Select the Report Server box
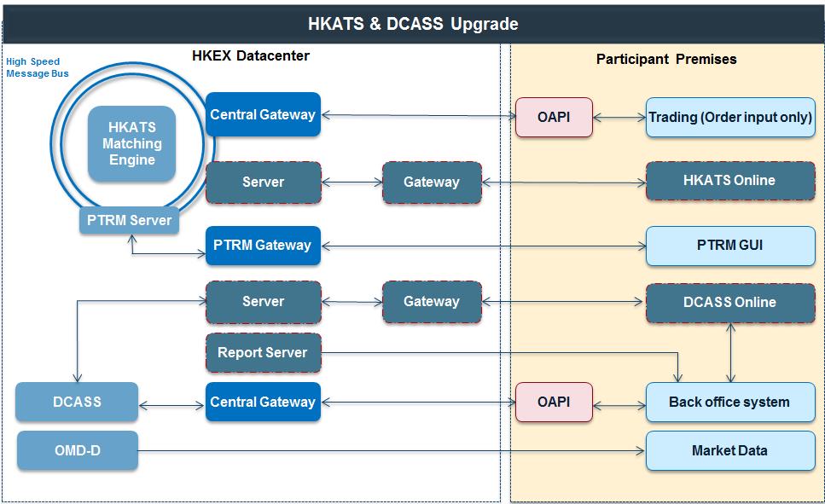This screenshot has width=825, height=504. click(263, 352)
